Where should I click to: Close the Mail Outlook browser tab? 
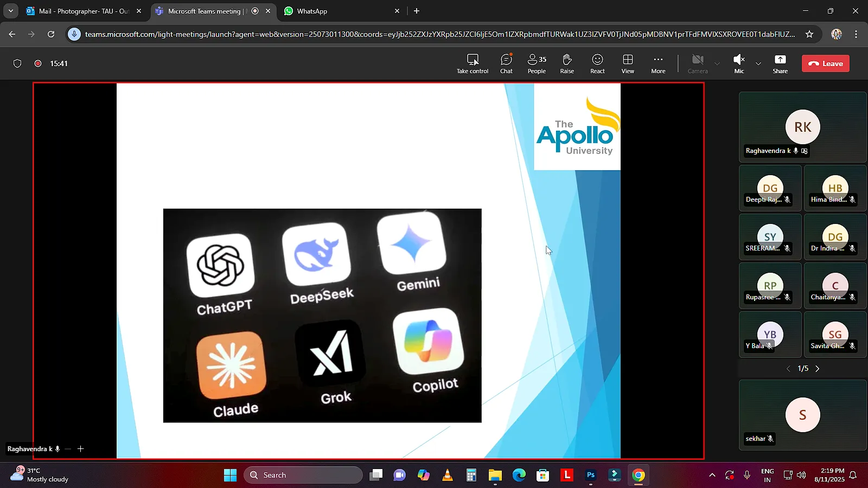tap(139, 11)
